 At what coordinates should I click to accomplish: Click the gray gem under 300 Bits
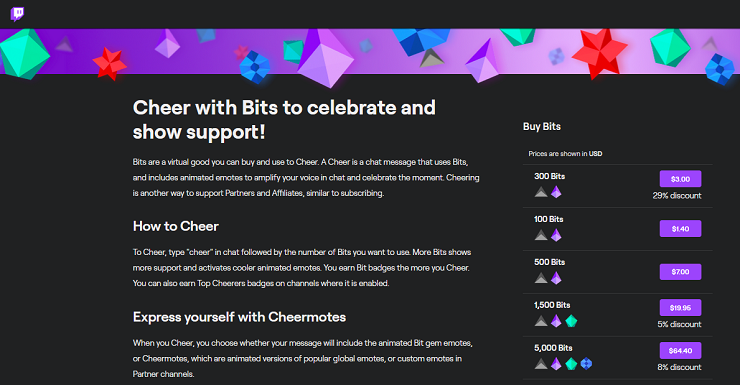coord(541,192)
